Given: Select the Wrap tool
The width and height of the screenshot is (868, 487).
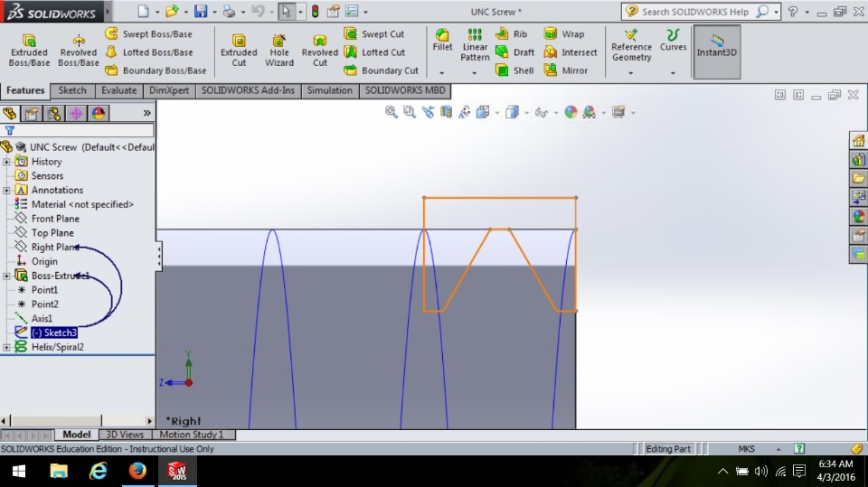Looking at the screenshot, I should [x=563, y=33].
